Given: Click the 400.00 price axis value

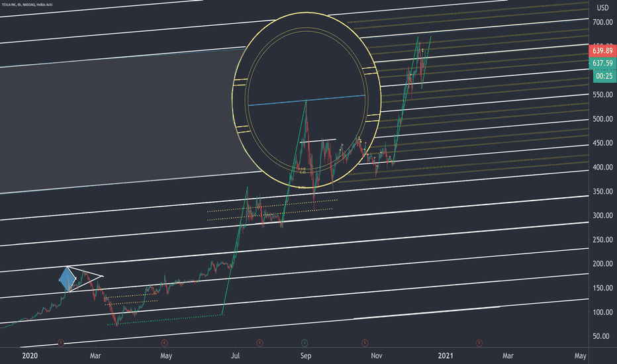Looking at the screenshot, I should click(603, 167).
